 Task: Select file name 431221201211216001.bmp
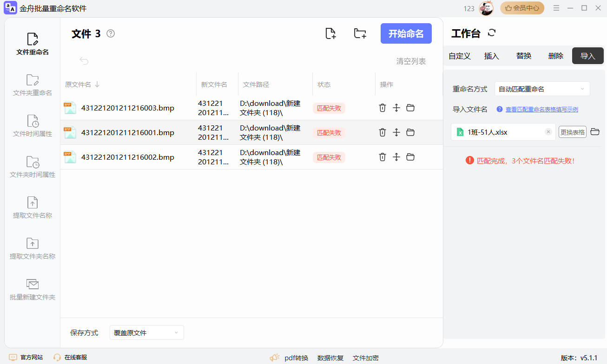point(128,133)
